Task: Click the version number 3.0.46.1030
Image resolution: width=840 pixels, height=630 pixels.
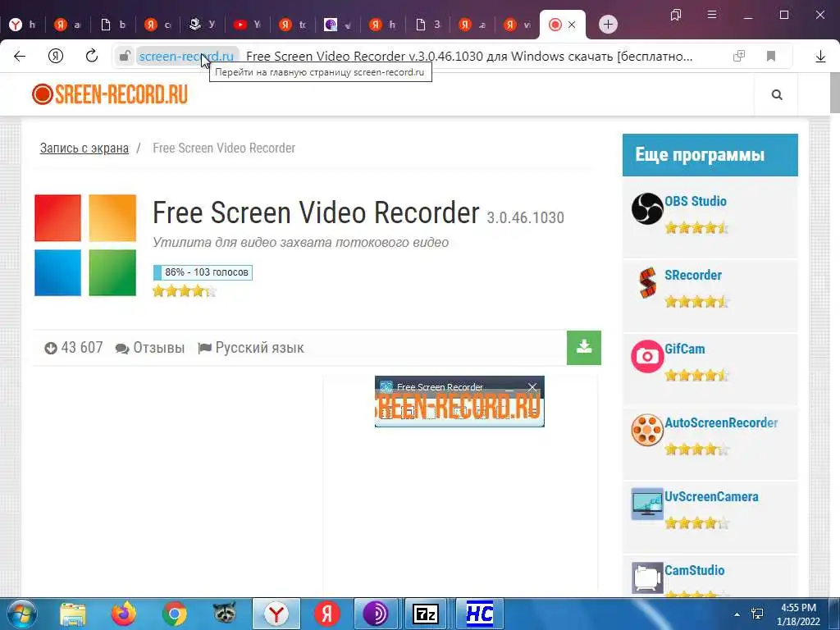Action: (525, 217)
